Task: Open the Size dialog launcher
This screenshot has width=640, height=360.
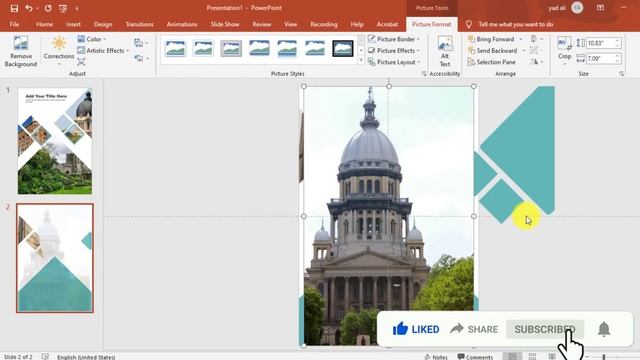Action: point(621,74)
